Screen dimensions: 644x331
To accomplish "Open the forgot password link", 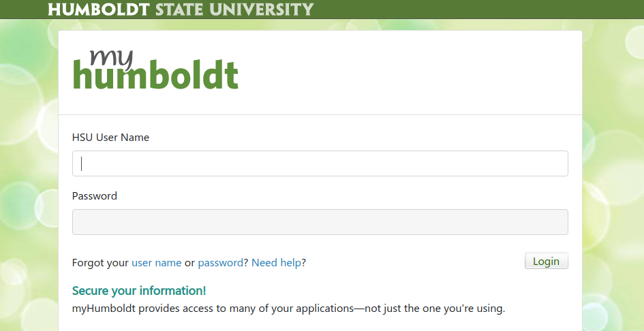I will pos(220,262).
